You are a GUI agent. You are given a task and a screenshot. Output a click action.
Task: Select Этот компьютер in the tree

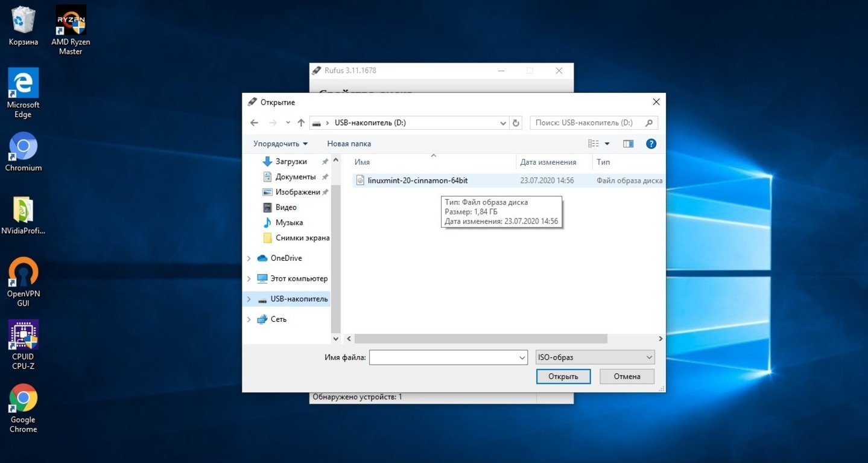[299, 279]
